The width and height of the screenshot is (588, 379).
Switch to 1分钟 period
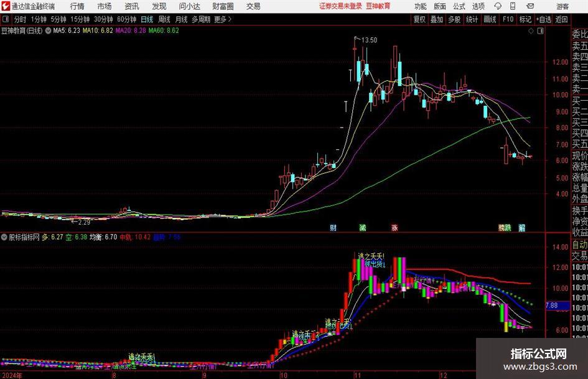coord(38,19)
